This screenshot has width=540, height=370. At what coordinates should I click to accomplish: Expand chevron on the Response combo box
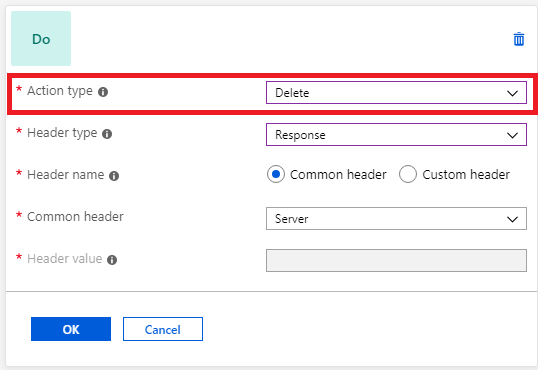(x=512, y=135)
